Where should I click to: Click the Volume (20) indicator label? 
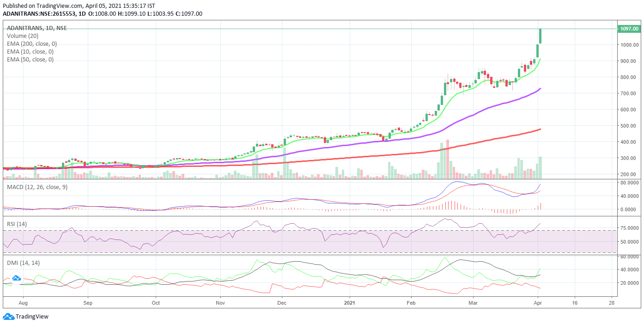point(23,36)
